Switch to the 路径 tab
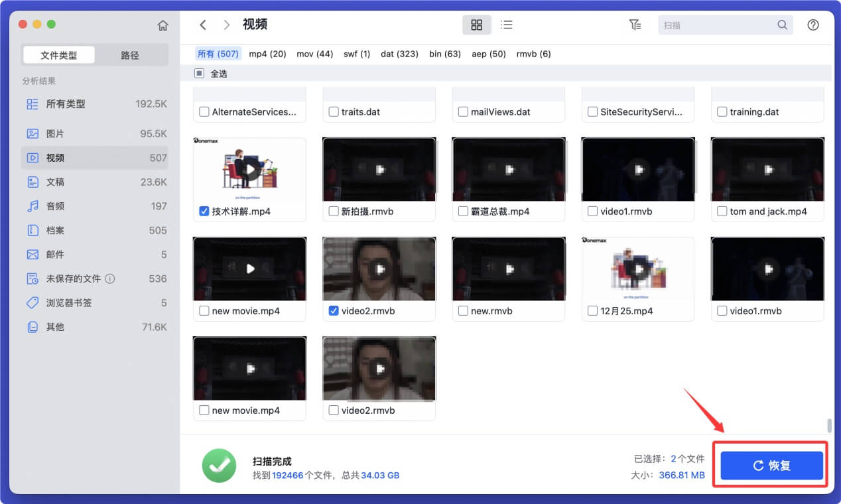This screenshot has height=504, width=841. [x=129, y=55]
